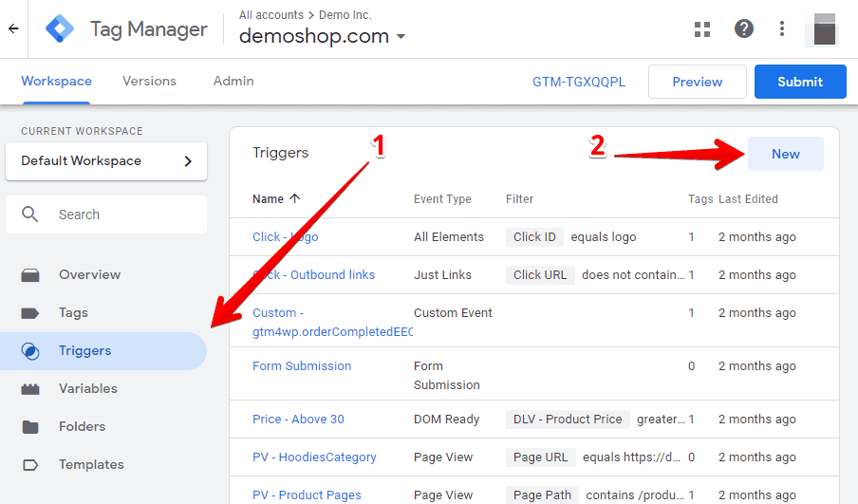The image size is (858, 504).
Task: Switch to the Admin tab
Action: point(233,81)
